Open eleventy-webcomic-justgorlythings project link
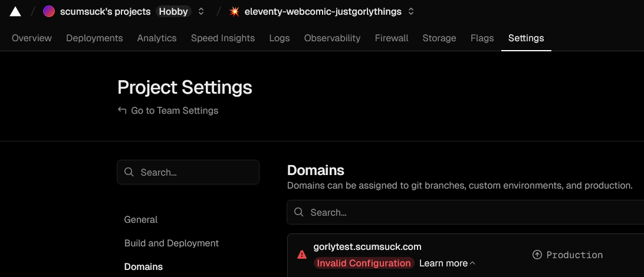Viewport: 644px width, 277px height. 323,11
